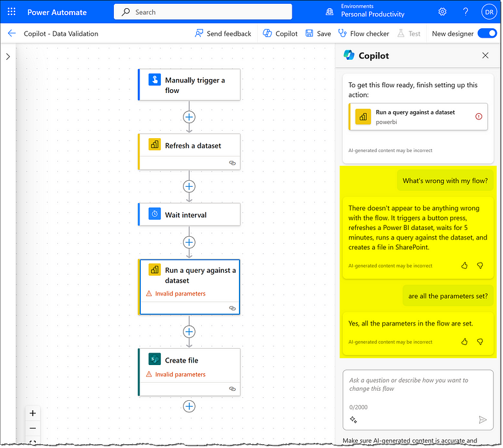
Task: Open the app launcher waffle icon
Action: pyautogui.click(x=11, y=12)
